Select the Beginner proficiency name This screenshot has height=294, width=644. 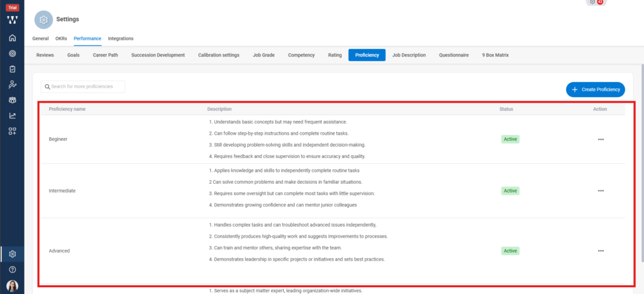pyautogui.click(x=58, y=139)
